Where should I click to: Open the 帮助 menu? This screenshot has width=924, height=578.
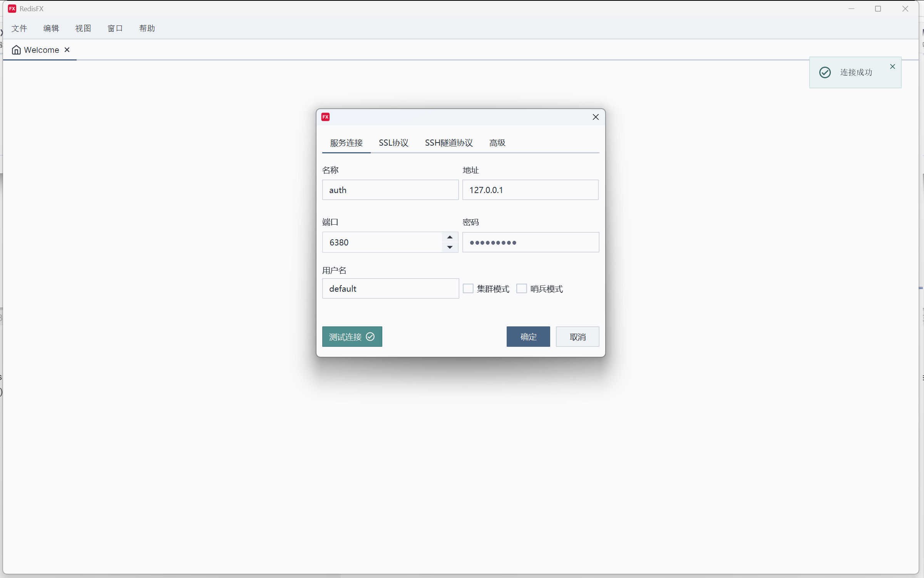point(147,29)
